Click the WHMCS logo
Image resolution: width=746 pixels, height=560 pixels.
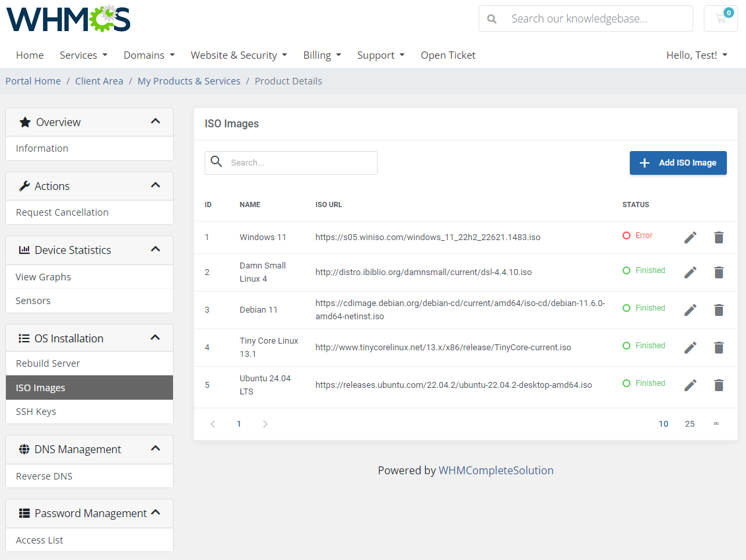pos(68,18)
